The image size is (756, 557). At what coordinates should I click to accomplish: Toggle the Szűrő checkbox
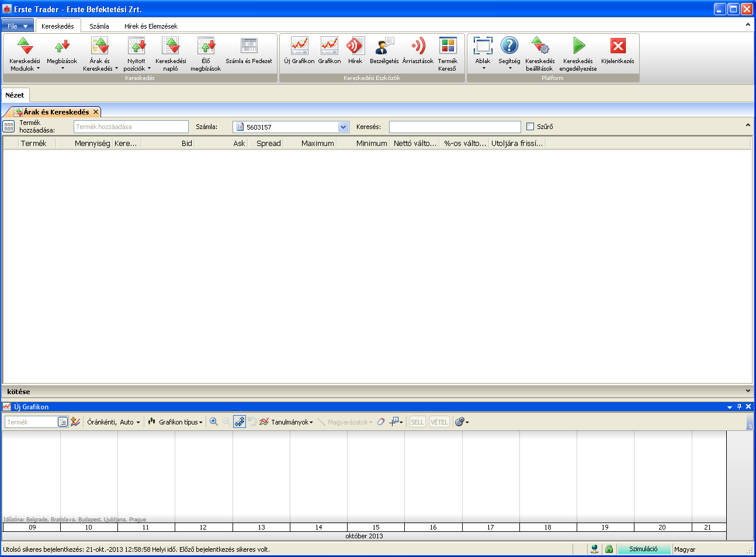tap(530, 127)
